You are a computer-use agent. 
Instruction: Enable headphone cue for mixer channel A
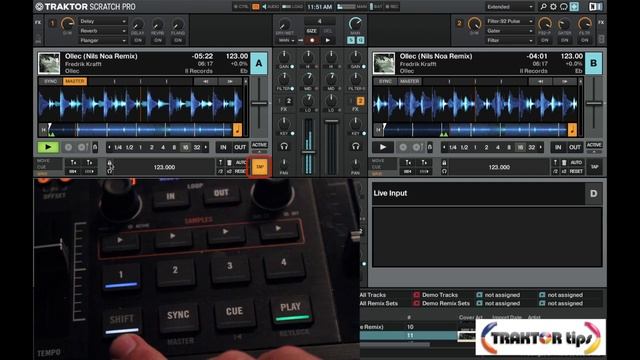[x=284, y=146]
